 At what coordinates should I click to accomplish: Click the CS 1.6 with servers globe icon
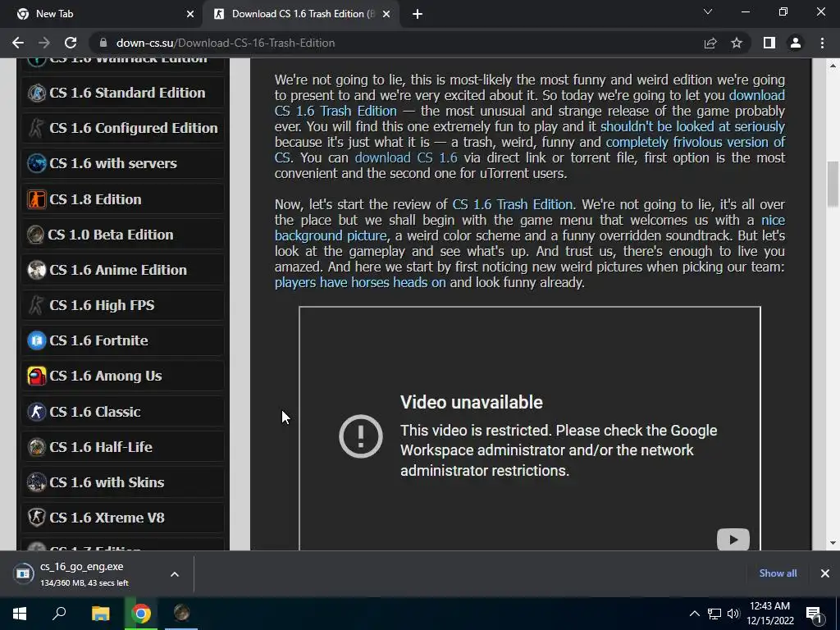[36, 163]
